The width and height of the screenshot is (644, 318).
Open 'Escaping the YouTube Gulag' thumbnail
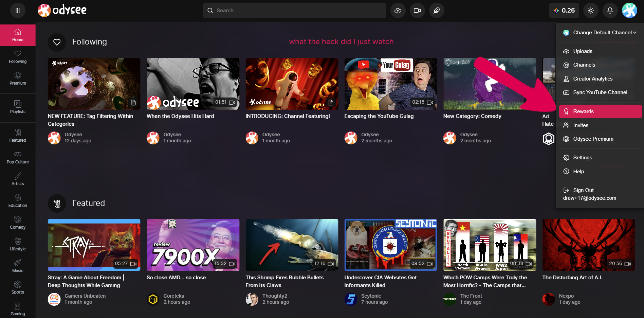391,84
